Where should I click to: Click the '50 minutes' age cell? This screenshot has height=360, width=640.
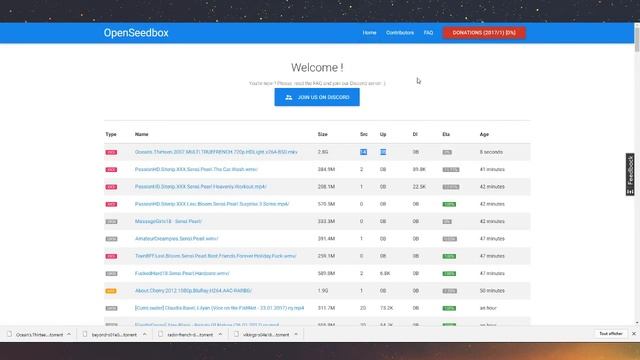492,291
